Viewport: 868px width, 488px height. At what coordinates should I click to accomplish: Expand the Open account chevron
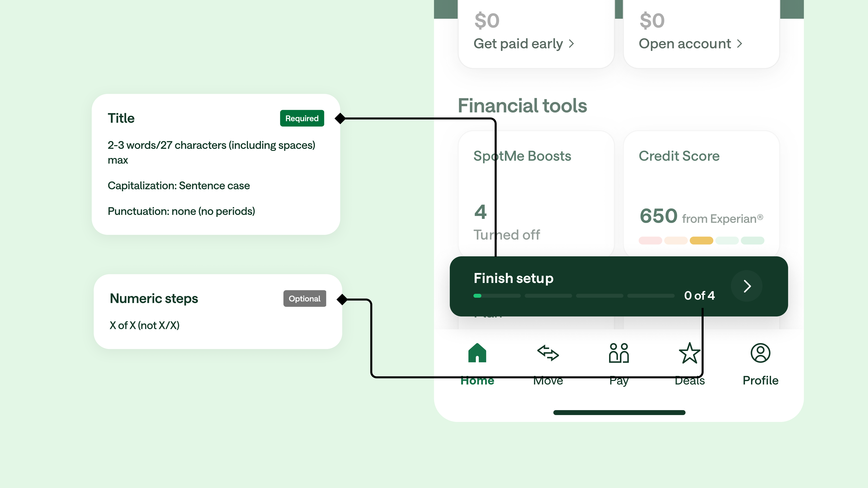pyautogui.click(x=740, y=44)
